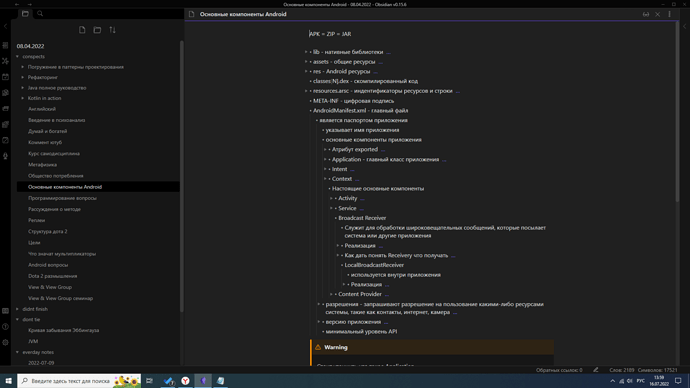Open graph view from the ribbon
Viewport: 690px width, 388px height.
pos(5,61)
